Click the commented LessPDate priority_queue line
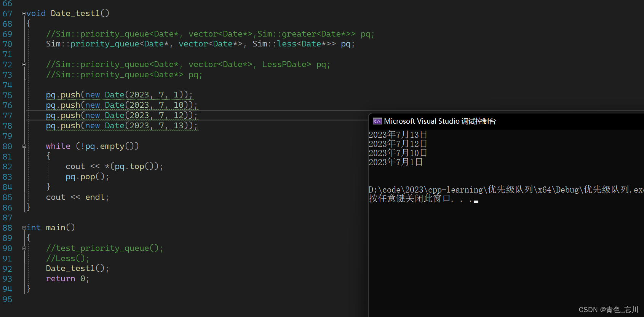The width and height of the screenshot is (644, 317). [x=188, y=64]
